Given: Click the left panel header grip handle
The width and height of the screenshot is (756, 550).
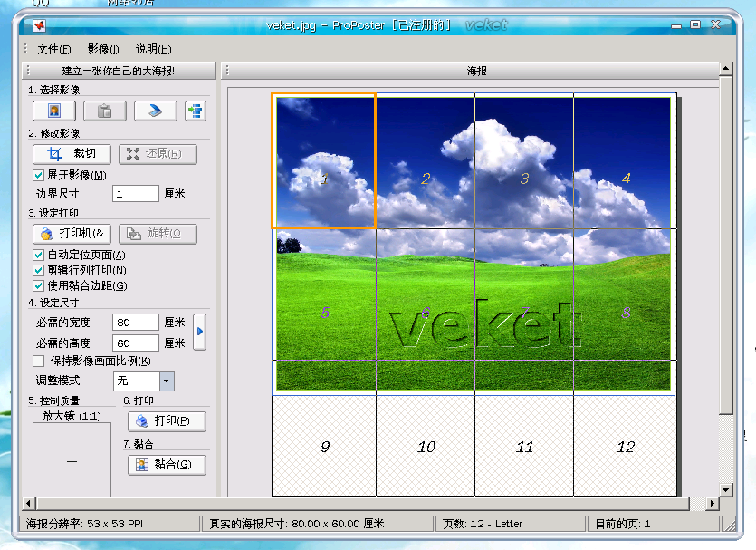Looking at the screenshot, I should click(28, 71).
